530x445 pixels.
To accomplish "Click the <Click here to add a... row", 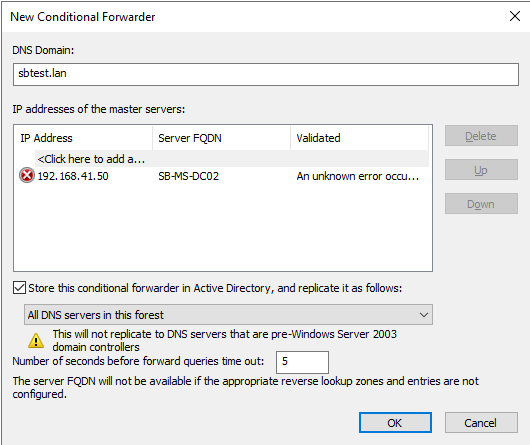I will tap(232, 158).
